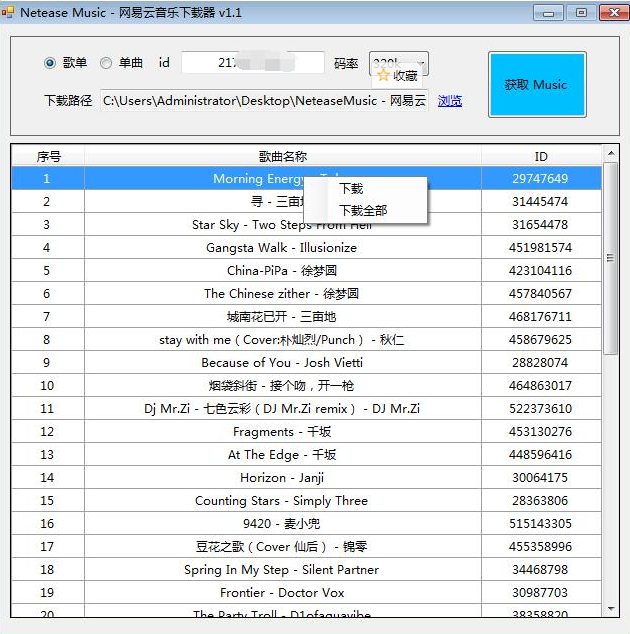Select row 豆花之歌 Cover 仙后 - 锦零
Image resolution: width=630 pixels, height=634 pixels.
point(306,547)
